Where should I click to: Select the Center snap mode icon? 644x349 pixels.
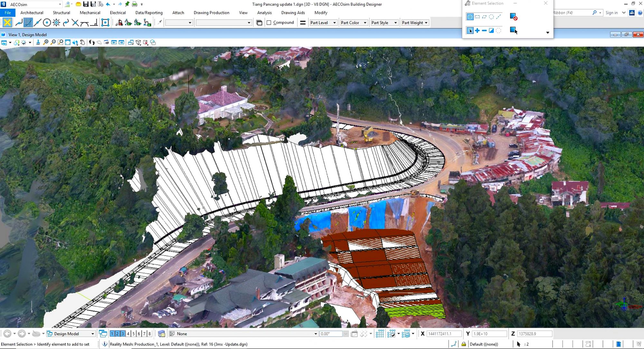pyautogui.click(x=47, y=23)
